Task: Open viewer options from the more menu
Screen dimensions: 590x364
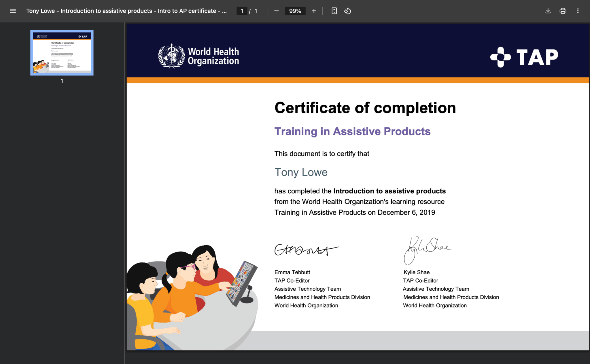Action: click(x=578, y=11)
